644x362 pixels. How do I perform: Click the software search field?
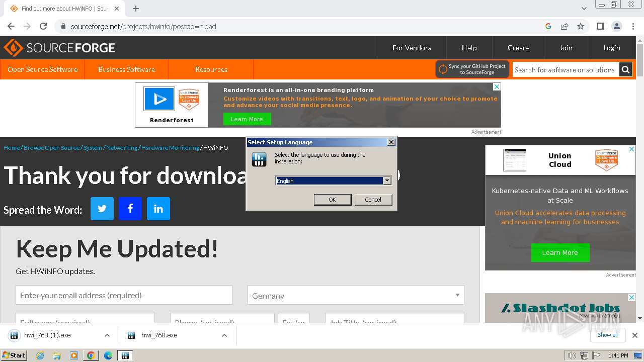click(566, 70)
